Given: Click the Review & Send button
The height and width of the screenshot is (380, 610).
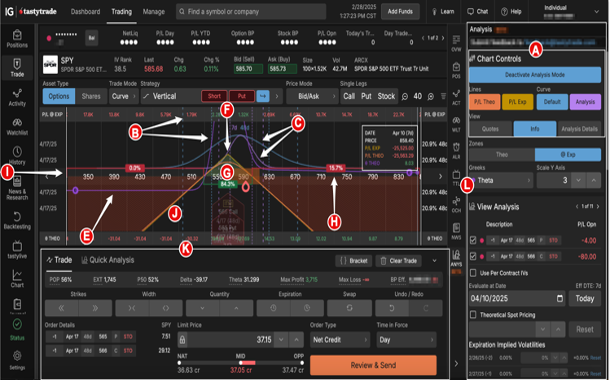Looking at the screenshot, I should click(x=373, y=365).
